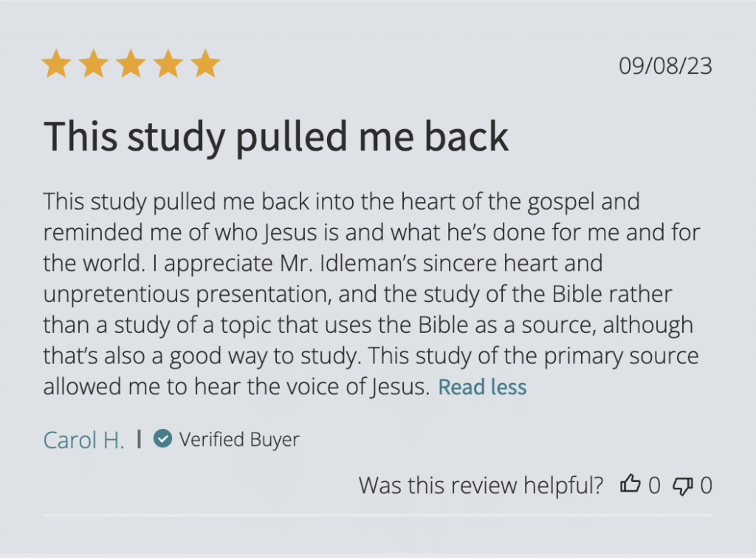Click the first gold rating star
Screen dimensions: 756x558
pyautogui.click(x=56, y=65)
